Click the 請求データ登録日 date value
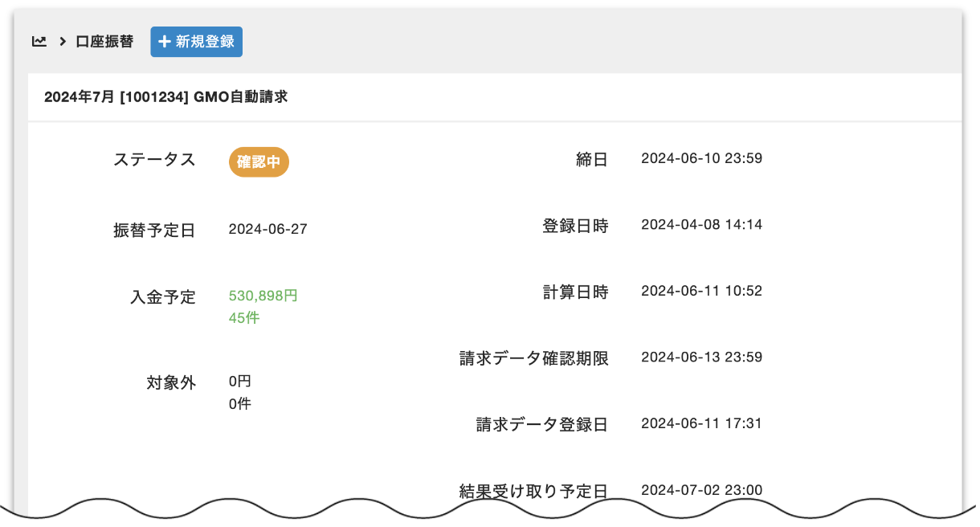The image size is (980, 527). pos(701,423)
